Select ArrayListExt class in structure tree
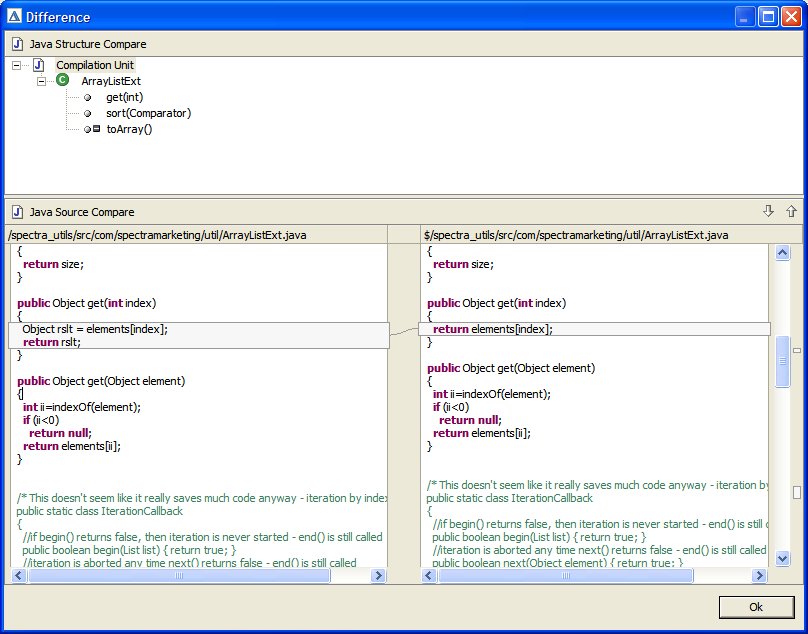 click(111, 81)
